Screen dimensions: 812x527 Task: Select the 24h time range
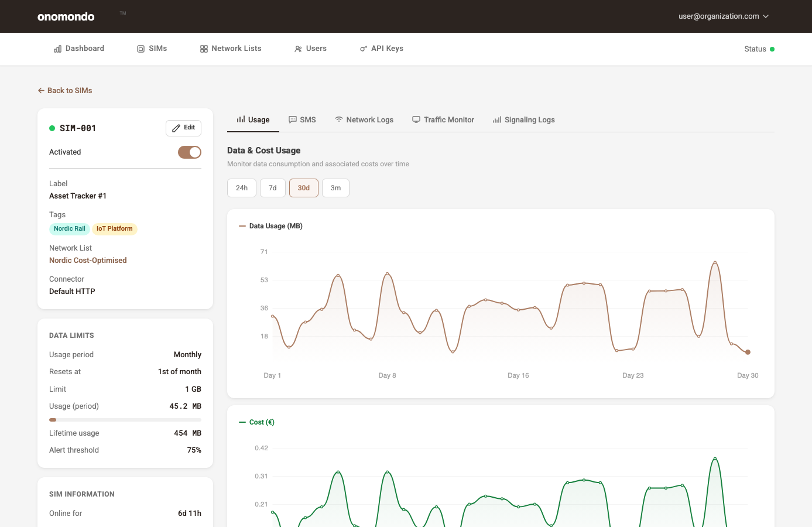point(242,188)
